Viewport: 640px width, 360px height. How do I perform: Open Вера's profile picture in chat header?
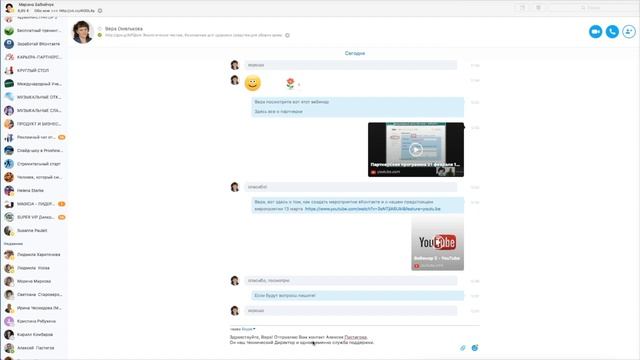pos(82,32)
